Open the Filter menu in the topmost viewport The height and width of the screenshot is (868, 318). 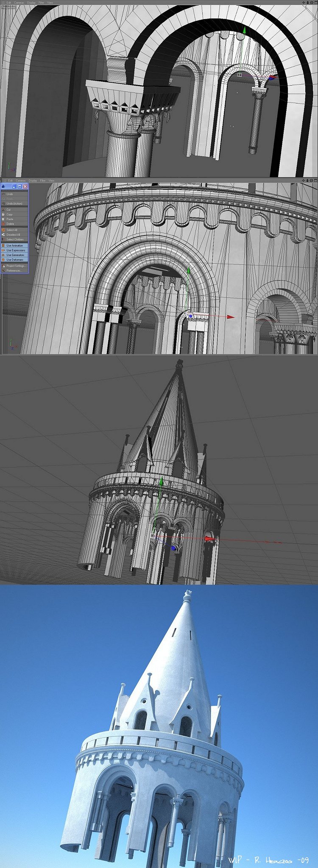[42, 3]
